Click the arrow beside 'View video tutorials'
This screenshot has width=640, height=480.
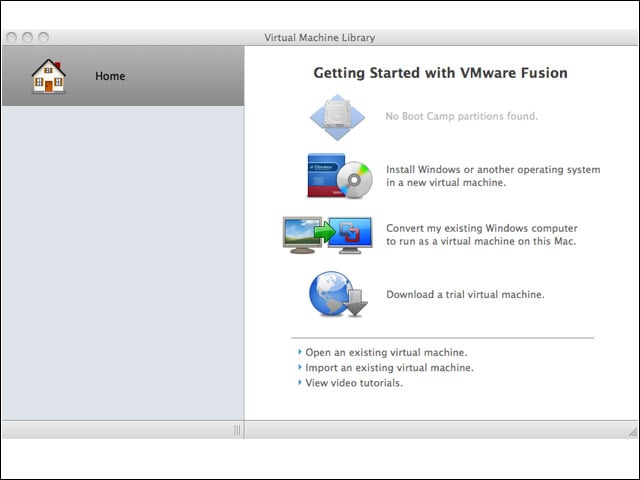click(x=299, y=383)
